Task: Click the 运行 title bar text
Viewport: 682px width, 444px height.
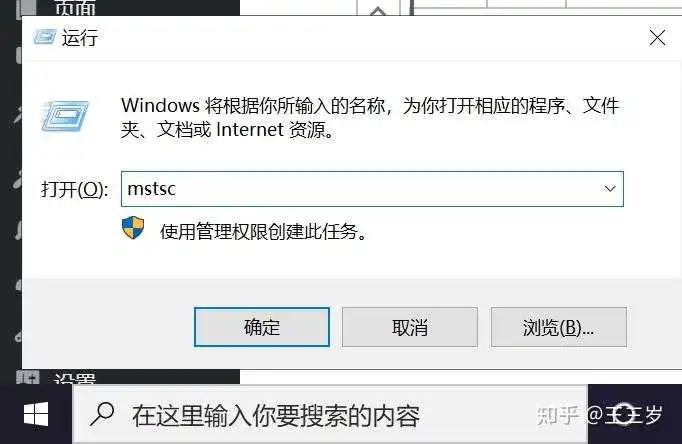Action: 80,38
